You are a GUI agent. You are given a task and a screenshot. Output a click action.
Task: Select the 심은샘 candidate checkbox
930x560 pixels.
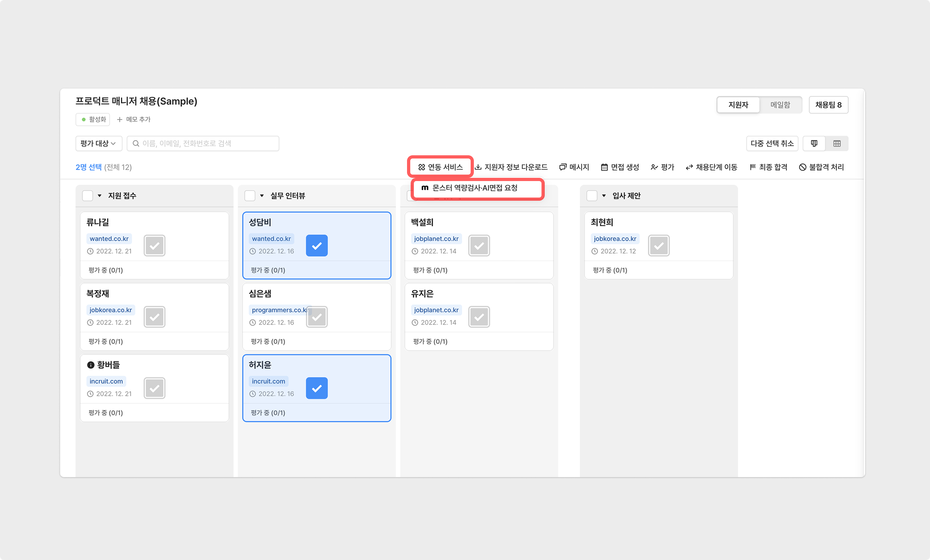(317, 317)
